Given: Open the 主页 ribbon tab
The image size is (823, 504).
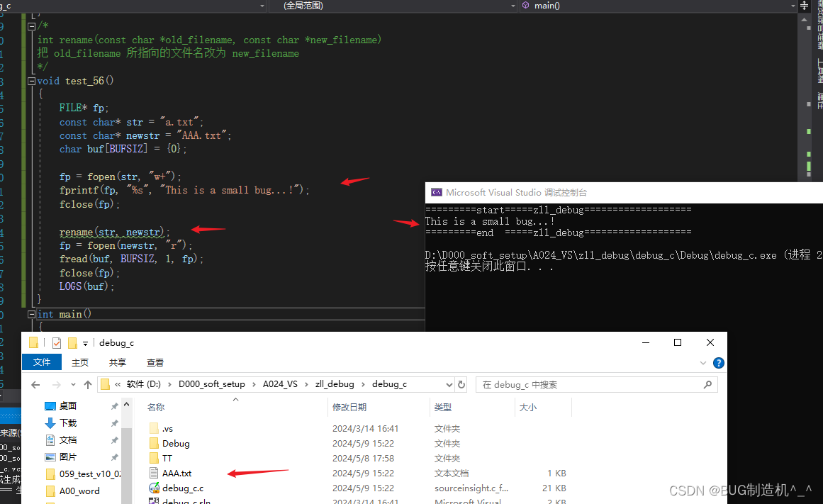Looking at the screenshot, I should coord(80,363).
